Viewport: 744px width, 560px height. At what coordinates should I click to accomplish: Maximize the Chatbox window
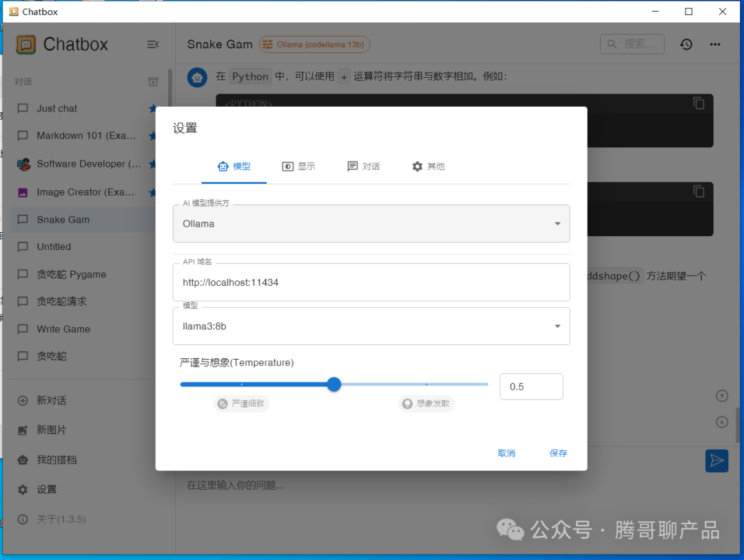pos(688,12)
